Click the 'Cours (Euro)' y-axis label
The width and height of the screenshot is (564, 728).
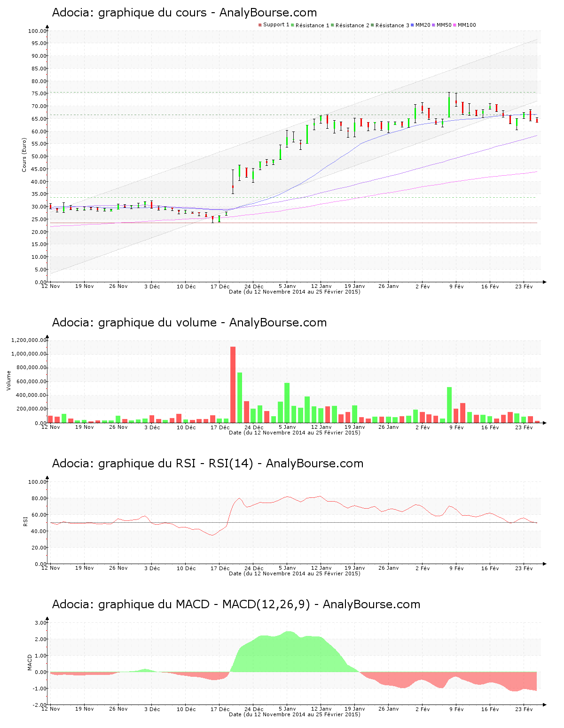pos(24,155)
